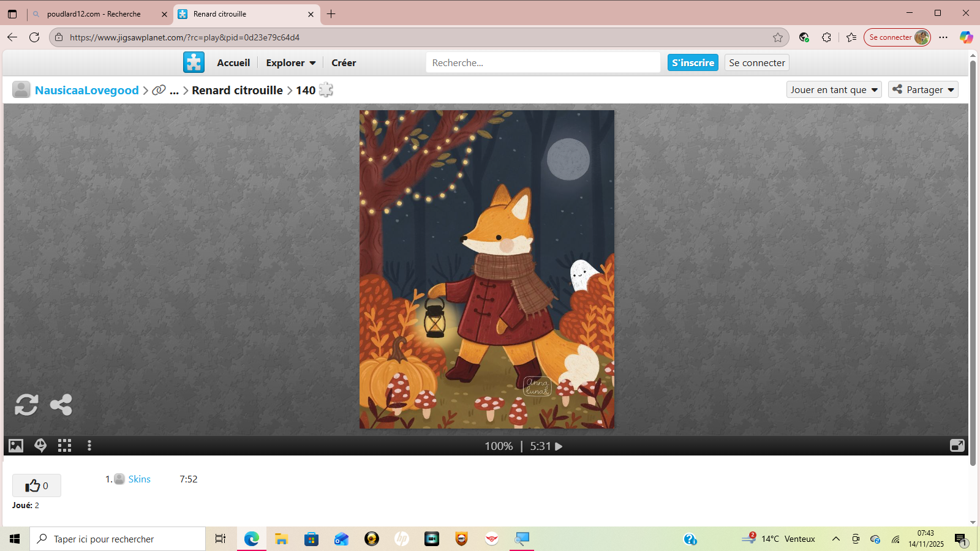This screenshot has height=551, width=980.
Task: Click the browser profile Se connecter button
Action: [897, 37]
